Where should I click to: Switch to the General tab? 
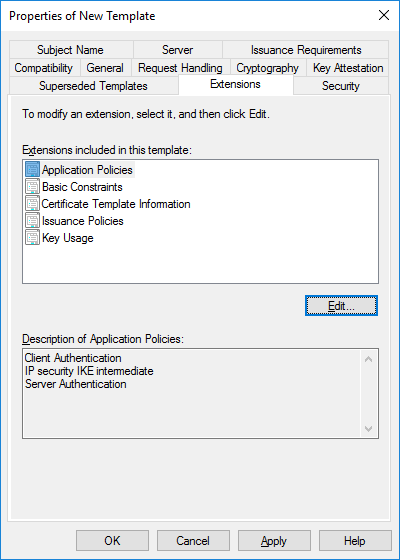click(105, 68)
